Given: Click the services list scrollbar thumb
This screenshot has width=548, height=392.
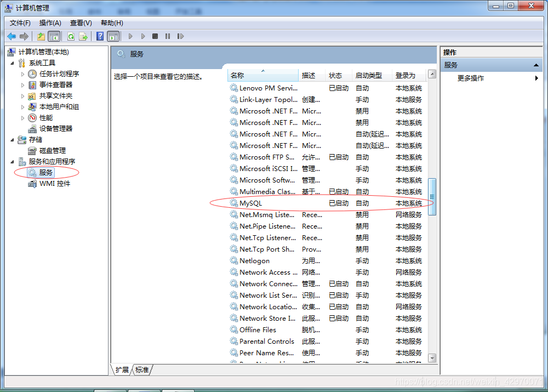Looking at the screenshot, I should (432, 196).
